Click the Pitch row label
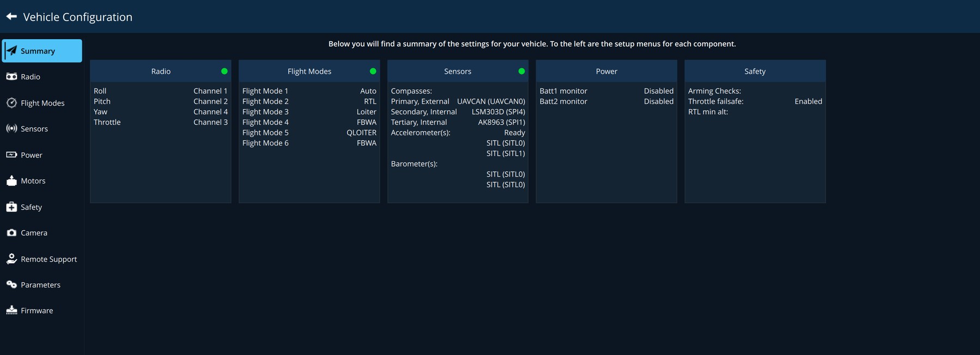The width and height of the screenshot is (980, 355). tap(102, 101)
